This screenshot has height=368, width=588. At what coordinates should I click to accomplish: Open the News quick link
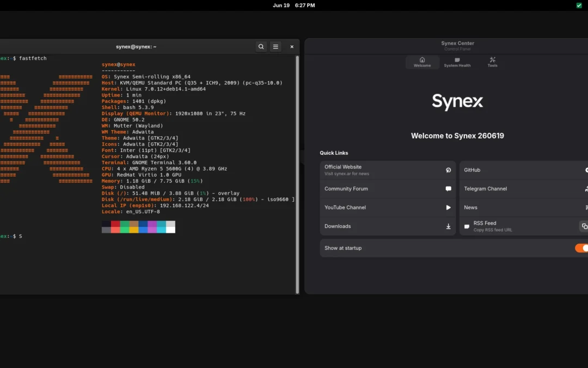(524, 208)
